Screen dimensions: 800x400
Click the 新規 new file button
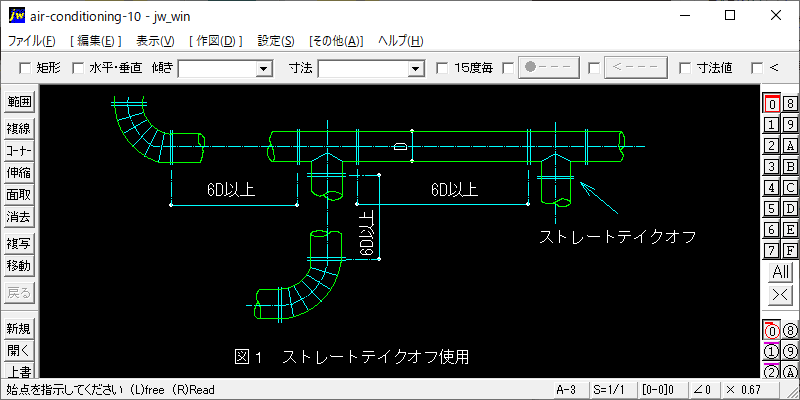(x=19, y=329)
